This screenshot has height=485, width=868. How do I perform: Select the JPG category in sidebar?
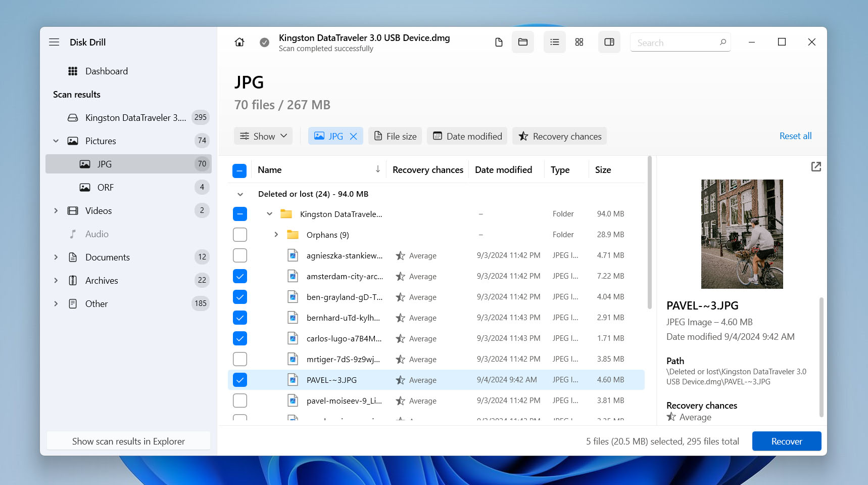pyautogui.click(x=128, y=164)
